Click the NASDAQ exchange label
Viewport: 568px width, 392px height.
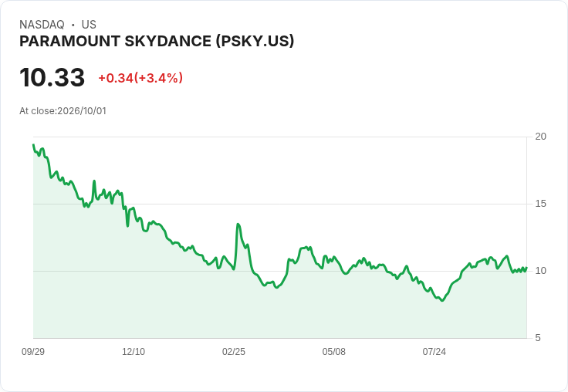(x=42, y=25)
